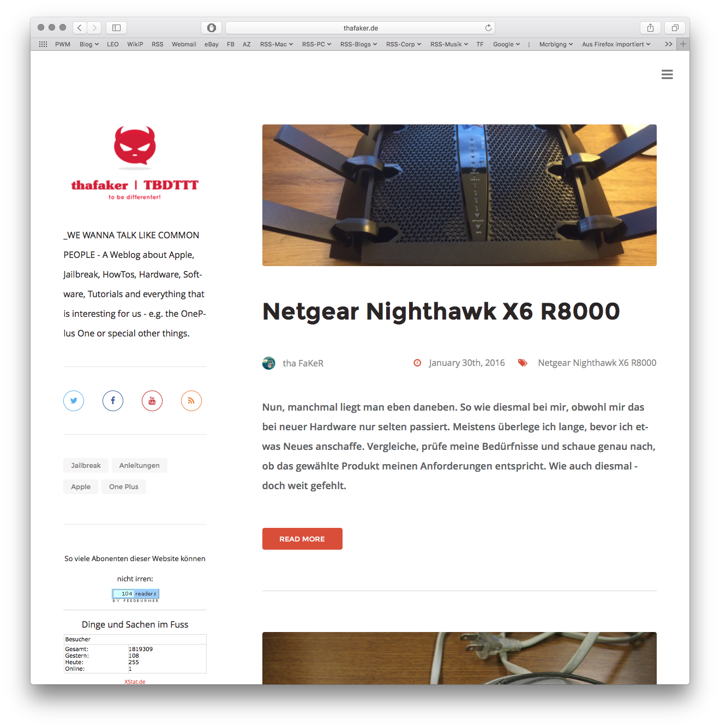
Task: Open the Jailbreak category tag
Action: point(86,465)
